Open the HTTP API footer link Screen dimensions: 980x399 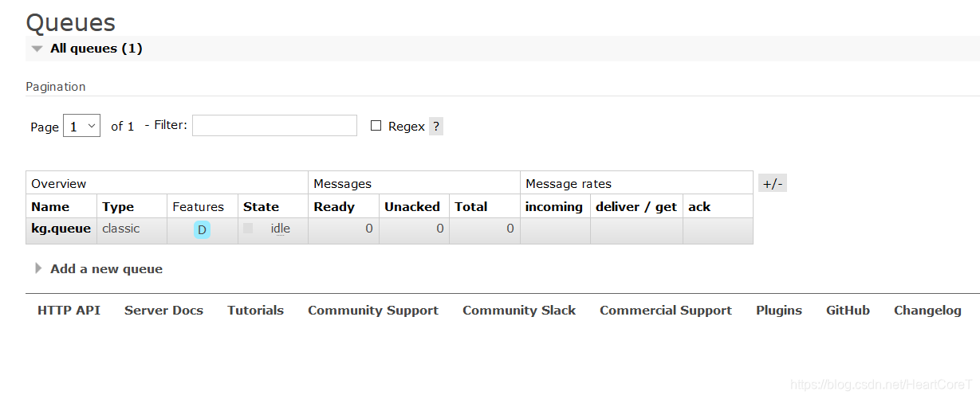click(x=69, y=311)
